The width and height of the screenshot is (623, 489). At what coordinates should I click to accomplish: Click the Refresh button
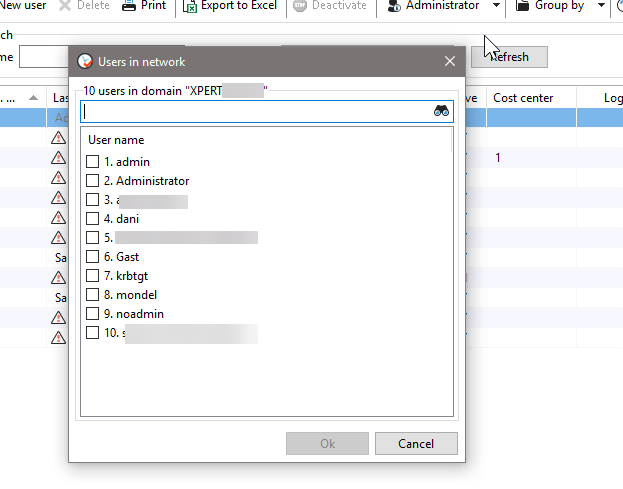(510, 57)
